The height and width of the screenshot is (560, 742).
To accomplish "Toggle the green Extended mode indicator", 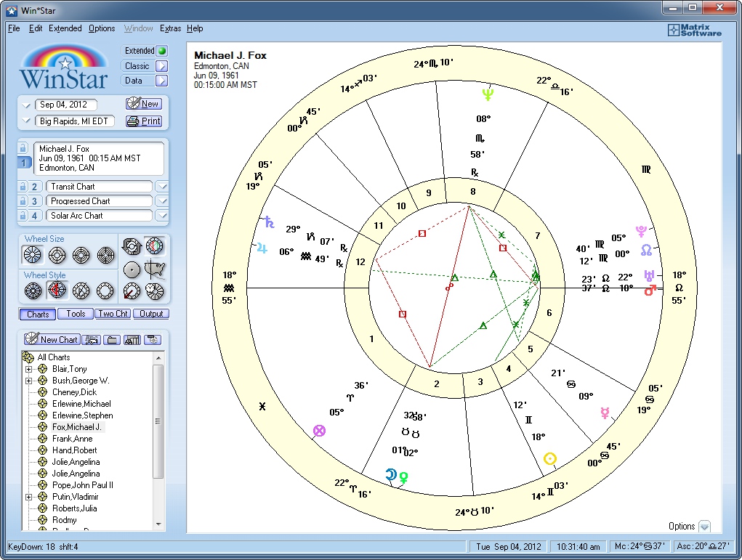I will [162, 51].
